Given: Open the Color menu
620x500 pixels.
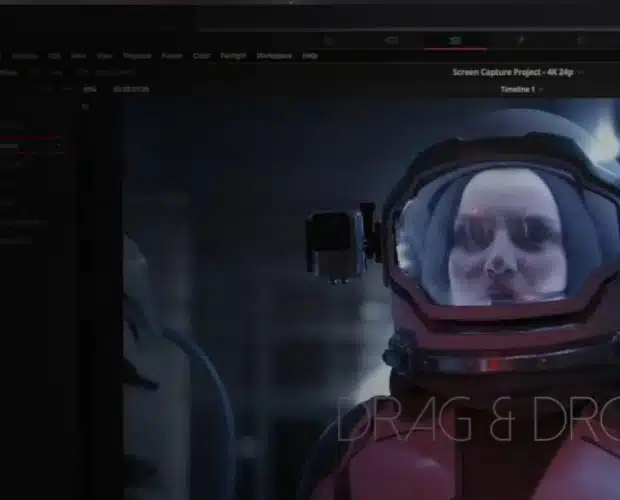Looking at the screenshot, I should pyautogui.click(x=201, y=56).
